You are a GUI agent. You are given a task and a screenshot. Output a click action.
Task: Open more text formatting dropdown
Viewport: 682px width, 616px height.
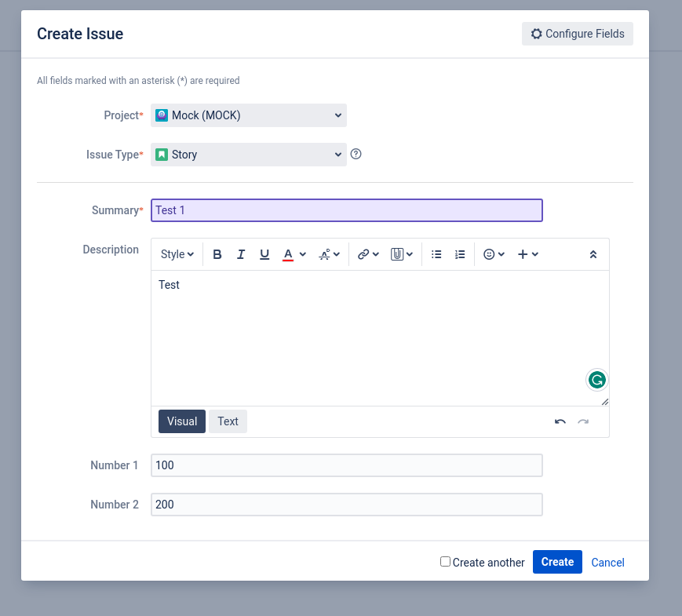pyautogui.click(x=330, y=254)
